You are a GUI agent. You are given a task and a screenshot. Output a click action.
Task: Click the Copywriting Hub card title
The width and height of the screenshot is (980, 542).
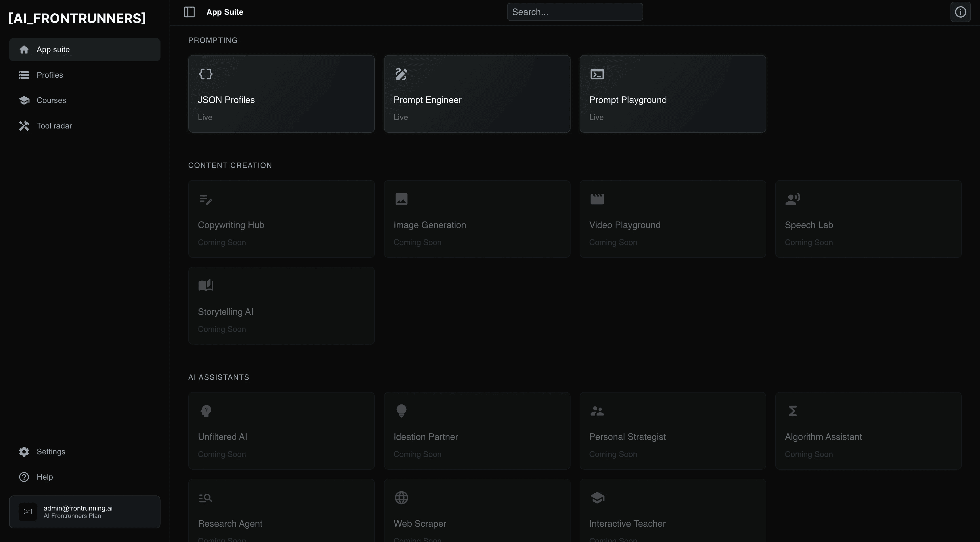click(231, 225)
